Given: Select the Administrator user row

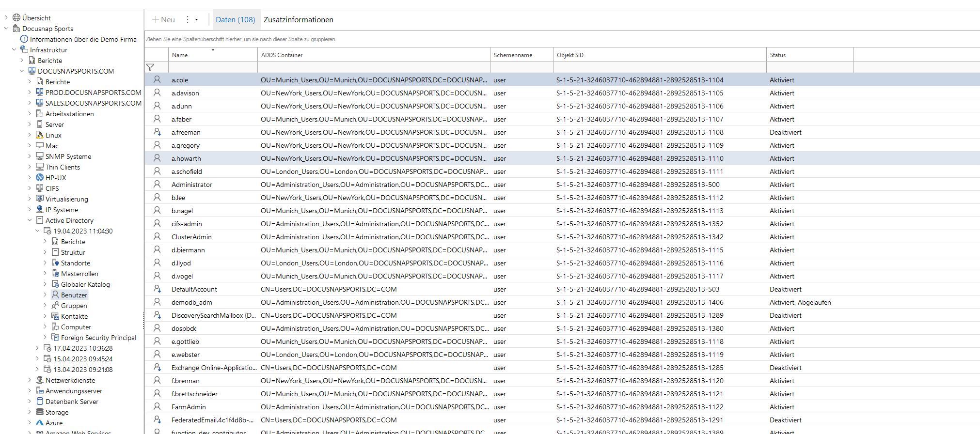Looking at the screenshot, I should tap(192, 185).
